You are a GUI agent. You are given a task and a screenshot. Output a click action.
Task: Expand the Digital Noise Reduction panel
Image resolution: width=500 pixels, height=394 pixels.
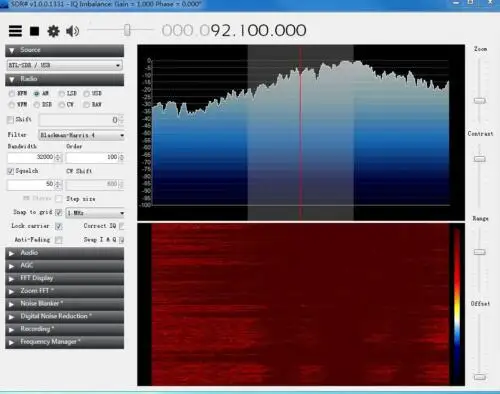[64, 316]
